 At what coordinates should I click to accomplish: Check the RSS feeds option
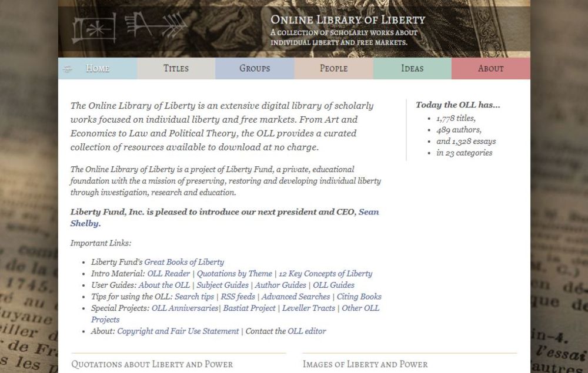(x=239, y=297)
